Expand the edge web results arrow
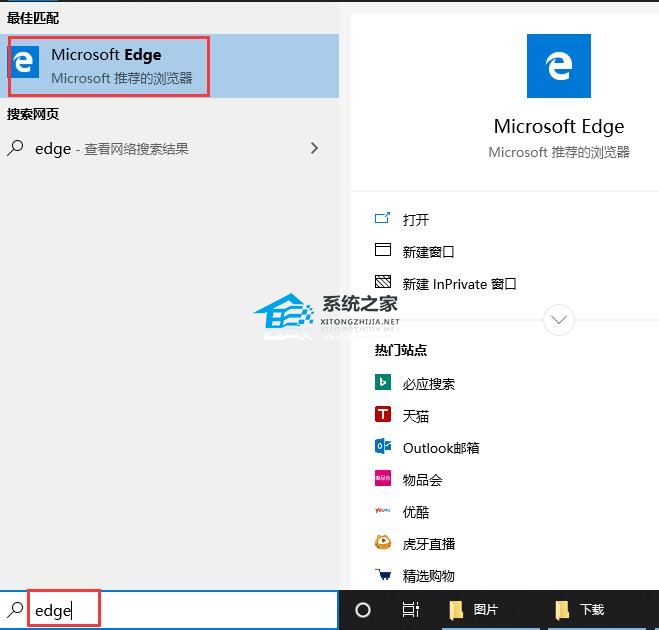The height and width of the screenshot is (630, 659). [x=314, y=148]
